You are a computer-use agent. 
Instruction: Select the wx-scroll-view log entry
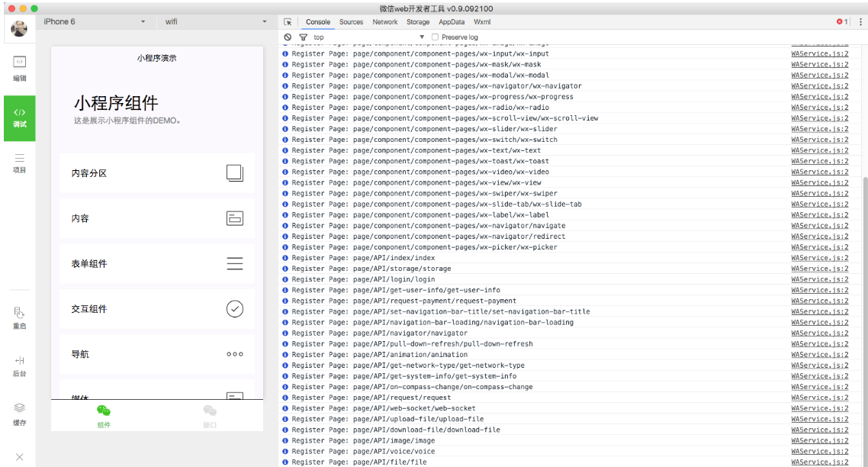(571, 118)
